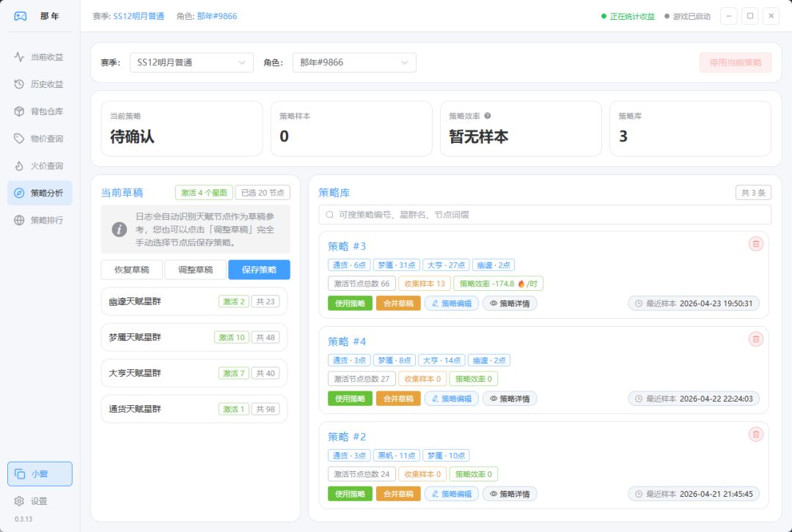Click the search magnifier icon in 策略库
Screen dimensions: 792x532
pos(329,215)
